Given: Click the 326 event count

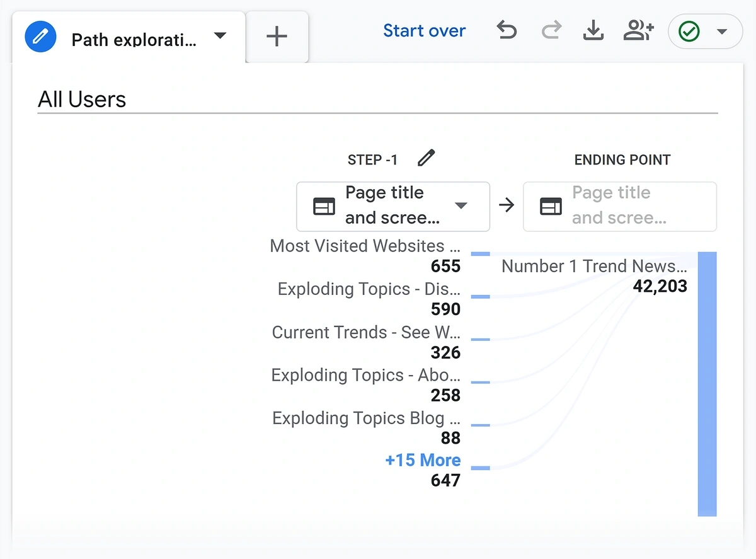Looking at the screenshot, I should (446, 352).
